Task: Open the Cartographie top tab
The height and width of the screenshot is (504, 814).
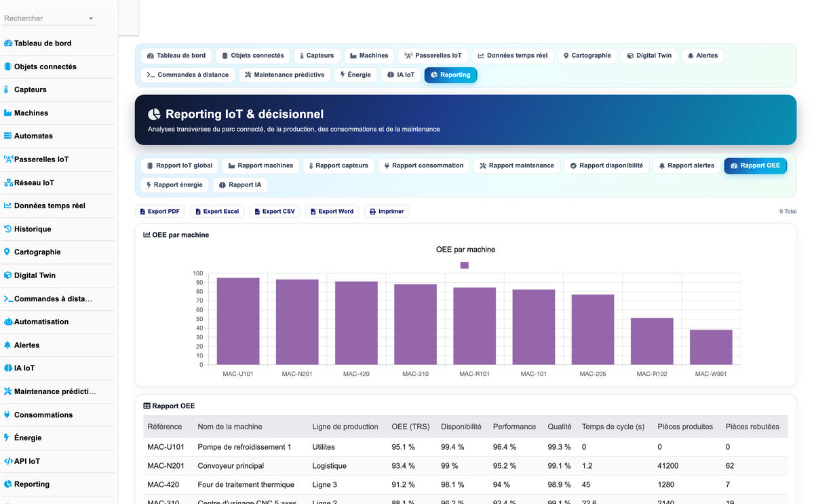Action: click(x=587, y=56)
